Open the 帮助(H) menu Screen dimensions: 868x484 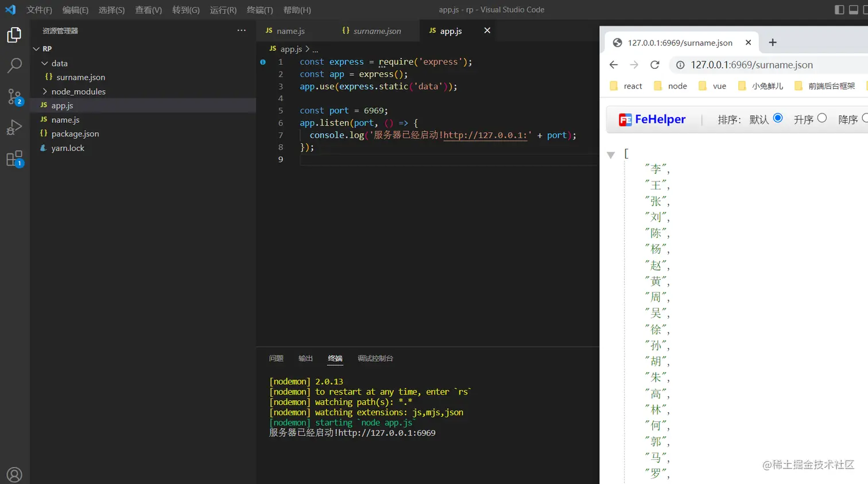pyautogui.click(x=297, y=10)
